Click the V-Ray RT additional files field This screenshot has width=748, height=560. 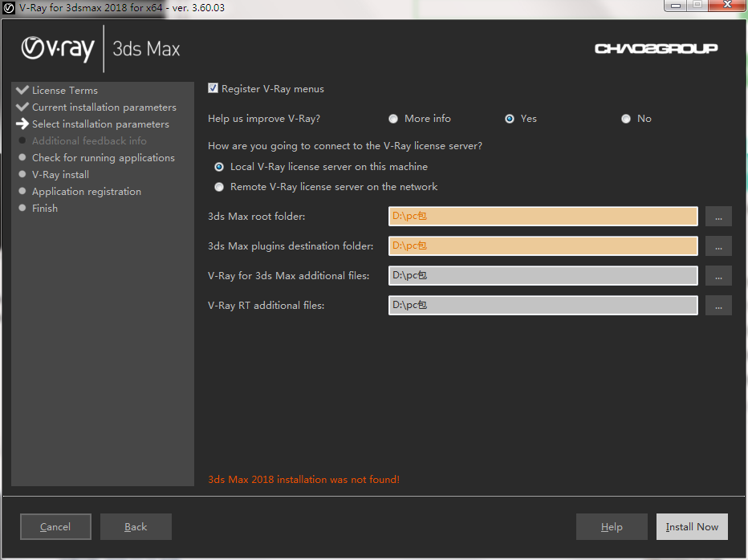tap(543, 306)
